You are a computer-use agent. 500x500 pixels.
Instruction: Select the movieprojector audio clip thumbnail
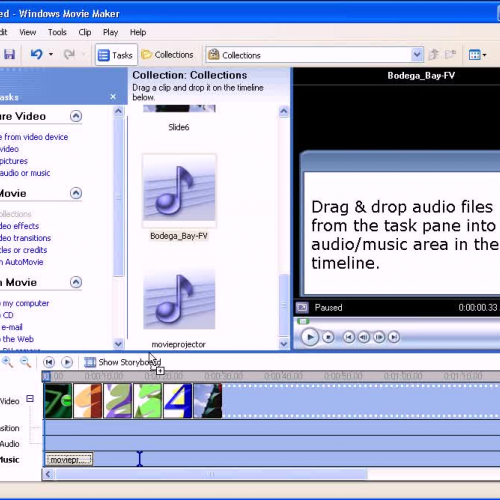(179, 299)
